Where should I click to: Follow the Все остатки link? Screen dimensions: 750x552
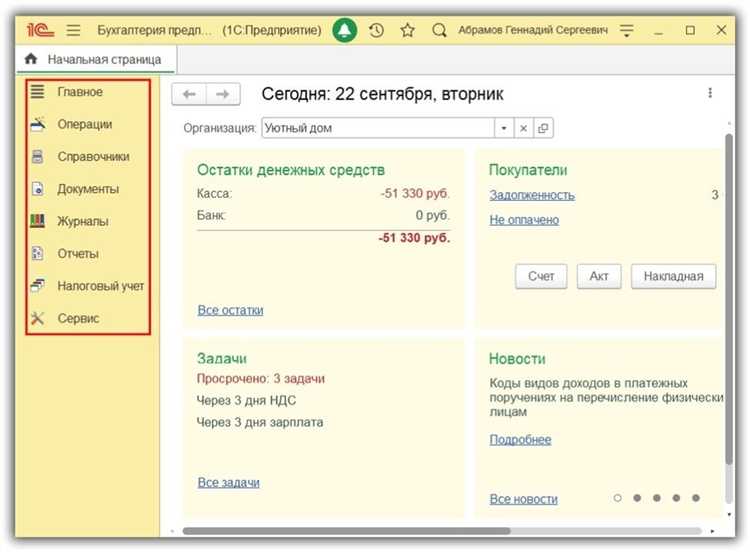point(230,310)
